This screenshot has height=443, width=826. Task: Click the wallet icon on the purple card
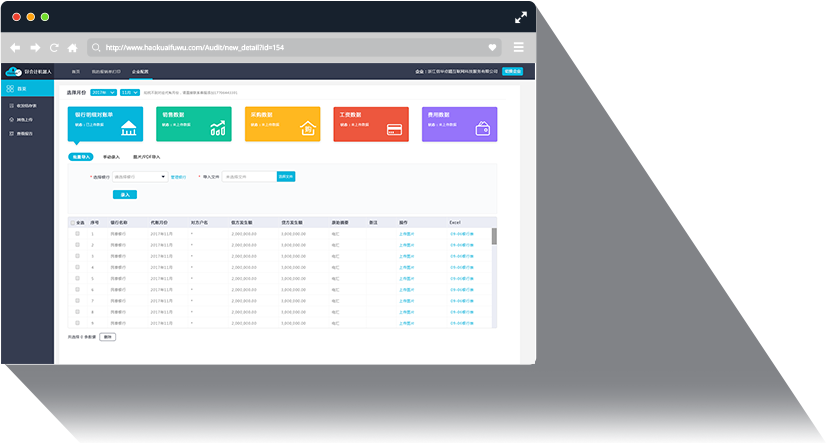[483, 129]
